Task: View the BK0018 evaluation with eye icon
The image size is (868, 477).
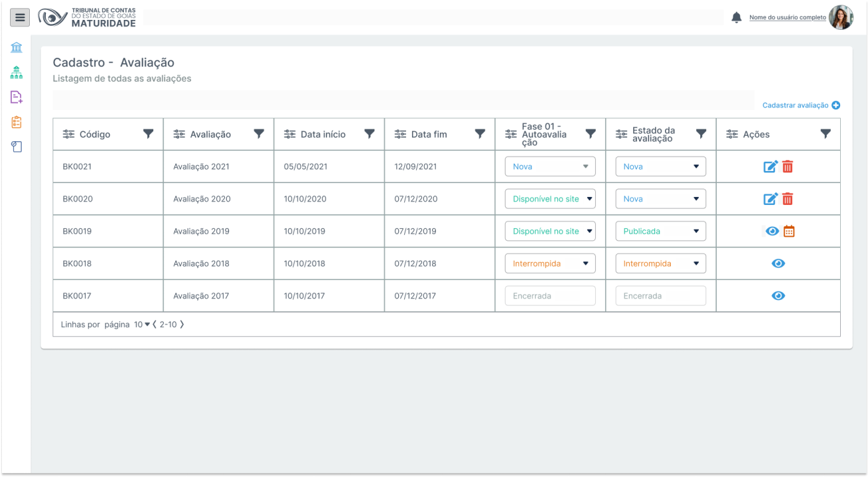Action: (x=778, y=263)
